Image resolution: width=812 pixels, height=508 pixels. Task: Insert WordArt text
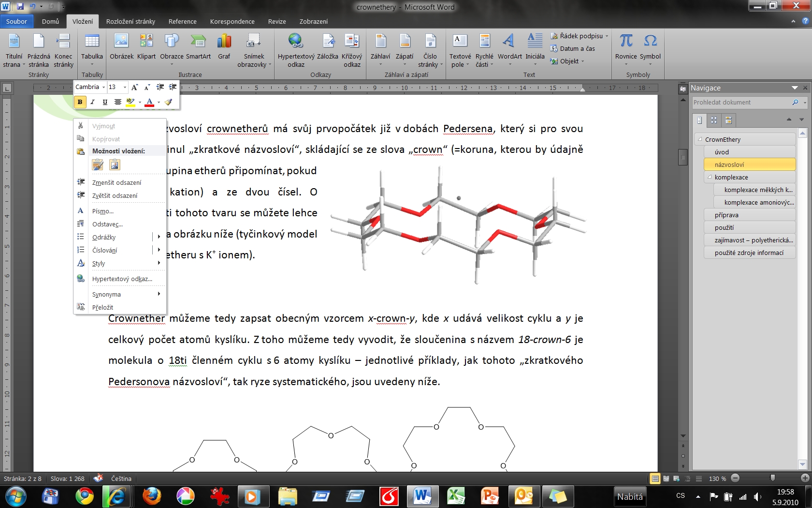(509, 47)
